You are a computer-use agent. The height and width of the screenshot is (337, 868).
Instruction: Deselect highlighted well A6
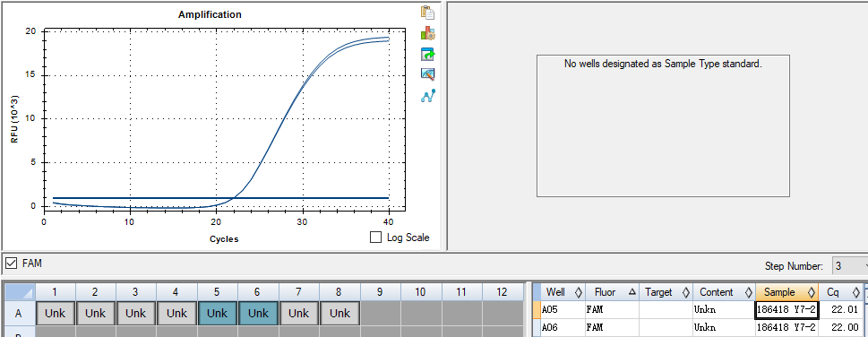pos(258,313)
